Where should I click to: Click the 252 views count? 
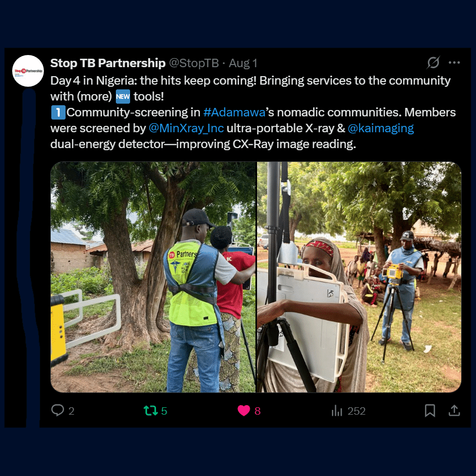pyautogui.click(x=356, y=411)
